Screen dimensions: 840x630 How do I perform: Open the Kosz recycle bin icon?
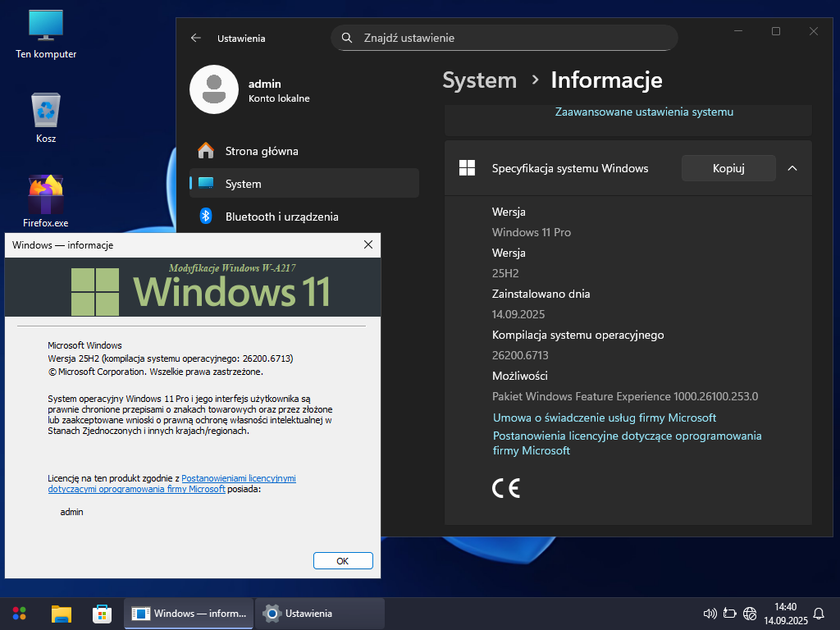click(46, 116)
